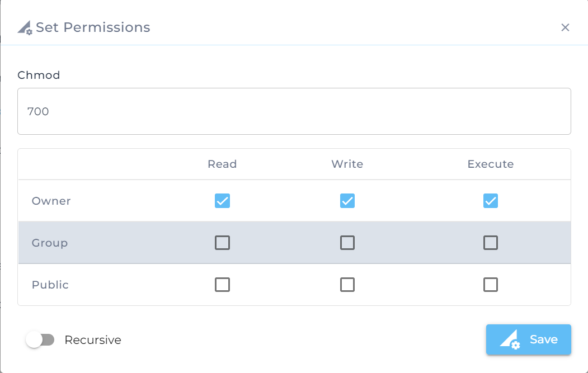The width and height of the screenshot is (588, 373).
Task: Enable Public Write permission
Action: coord(347,285)
